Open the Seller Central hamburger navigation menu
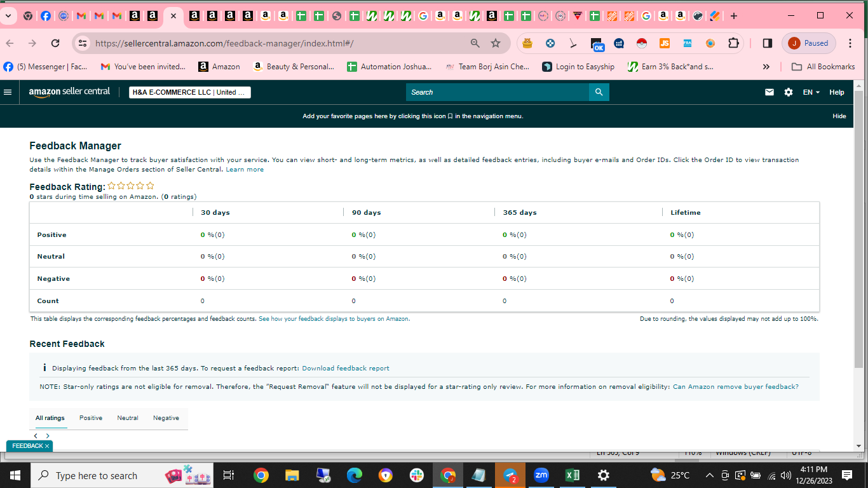This screenshot has width=868, height=488. pyautogui.click(x=8, y=92)
